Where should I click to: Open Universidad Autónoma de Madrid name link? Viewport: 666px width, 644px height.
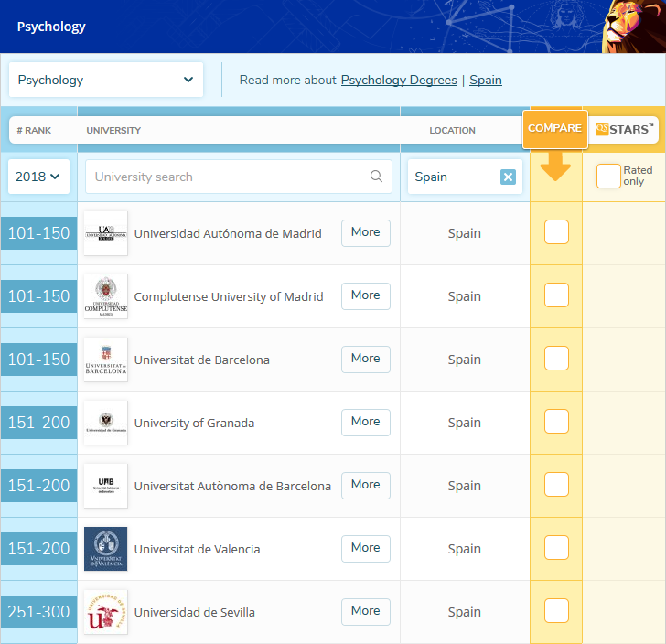[228, 233]
